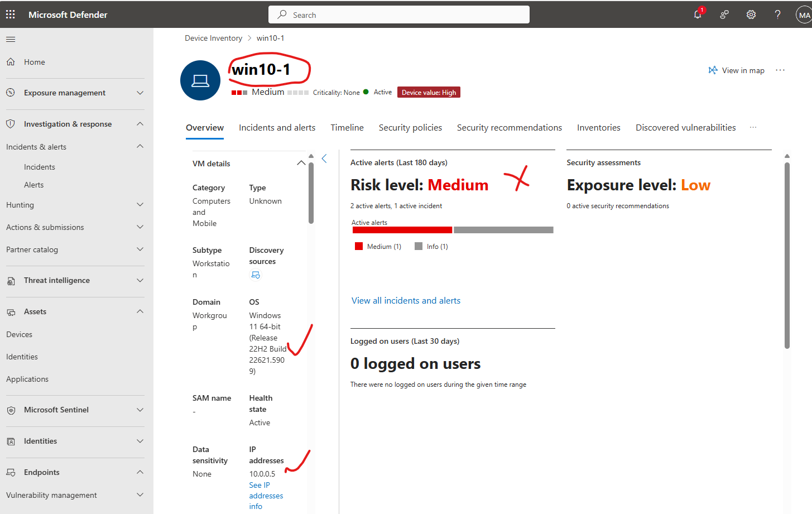This screenshot has width=812, height=514.
Task: Open the app launcher waffle icon
Action: click(11, 15)
